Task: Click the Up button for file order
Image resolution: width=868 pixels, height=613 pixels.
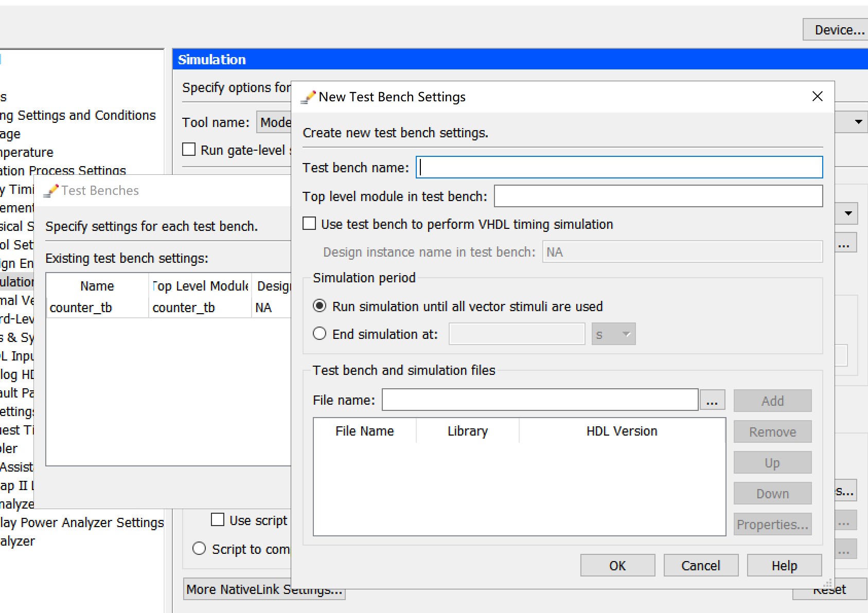Action: click(772, 462)
